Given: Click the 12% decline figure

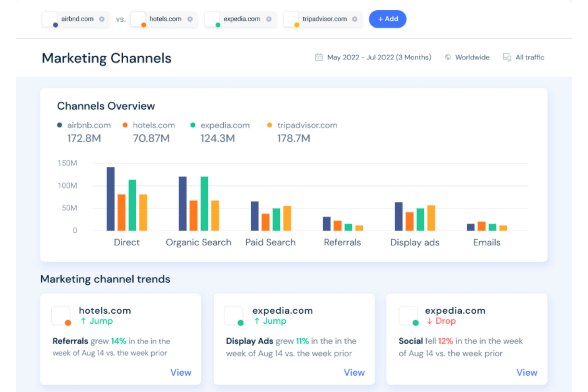Looking at the screenshot, I should 446,341.
